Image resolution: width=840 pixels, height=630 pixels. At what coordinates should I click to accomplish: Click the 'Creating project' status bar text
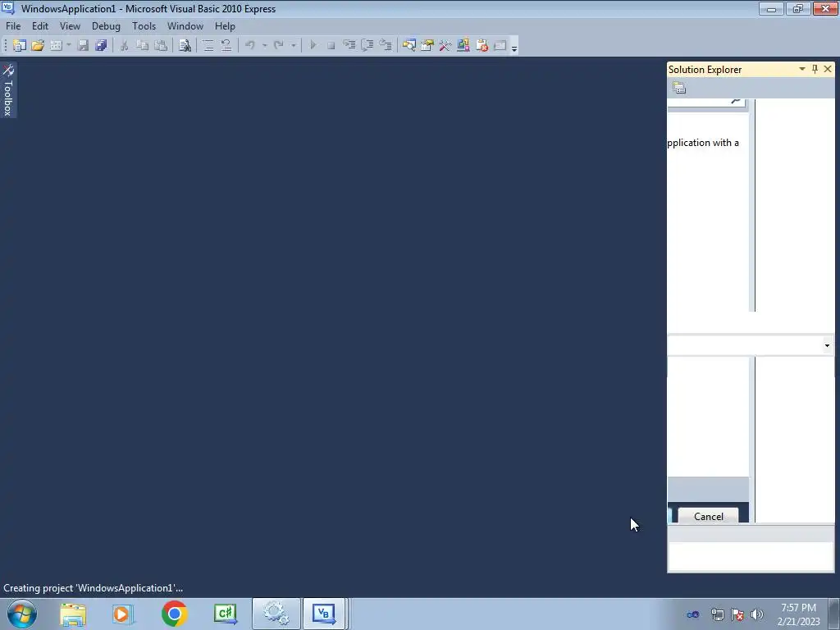(x=94, y=587)
